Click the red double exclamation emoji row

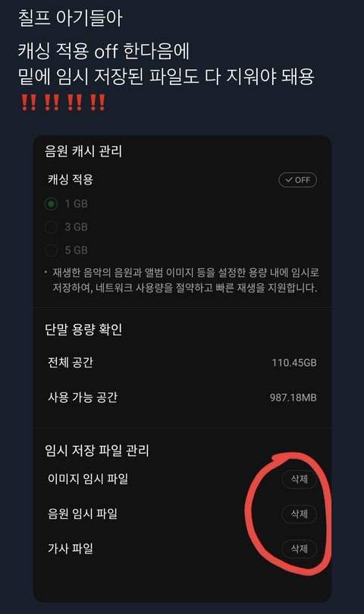63,102
